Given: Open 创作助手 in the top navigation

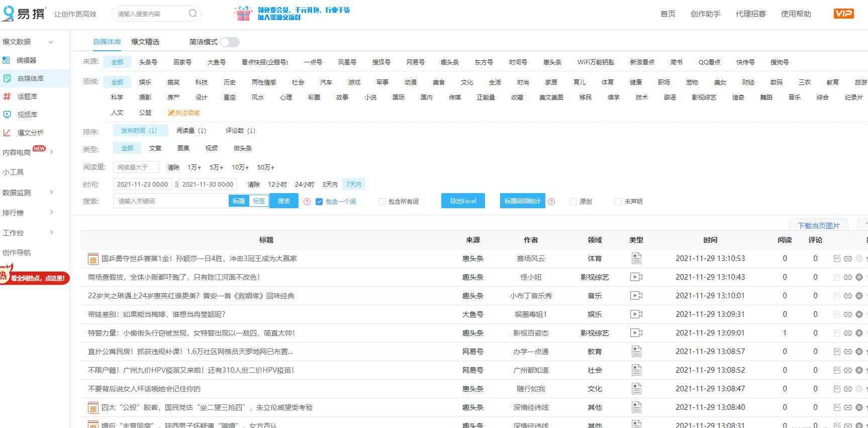Looking at the screenshot, I should pyautogui.click(x=705, y=14).
